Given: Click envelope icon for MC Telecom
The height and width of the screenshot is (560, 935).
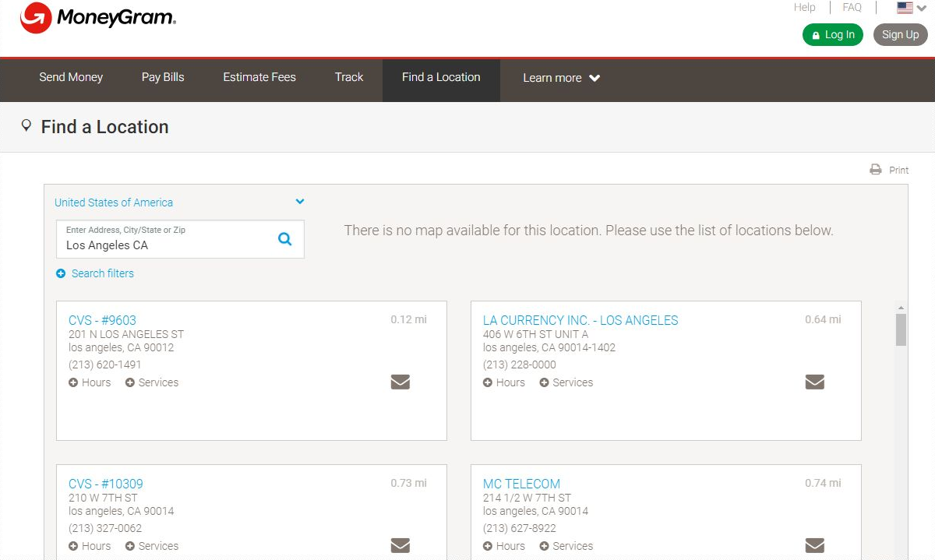Looking at the screenshot, I should [815, 545].
